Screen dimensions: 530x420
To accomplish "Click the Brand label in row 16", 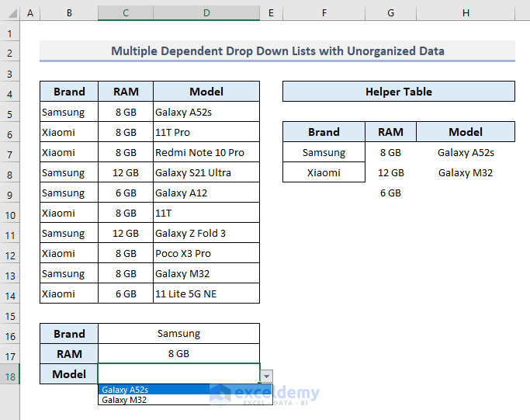I will click(x=69, y=333).
